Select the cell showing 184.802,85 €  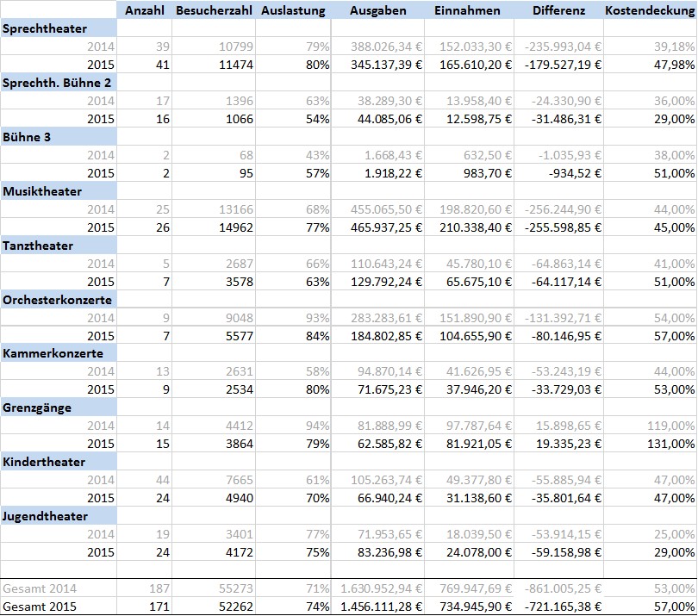tap(378, 336)
